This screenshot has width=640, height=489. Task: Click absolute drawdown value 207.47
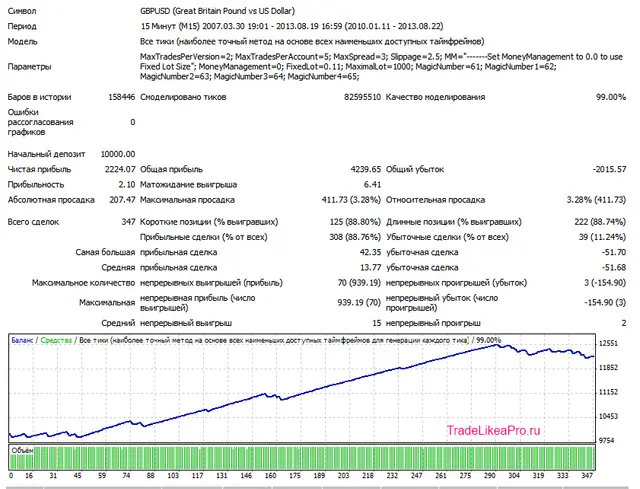pyautogui.click(x=122, y=200)
